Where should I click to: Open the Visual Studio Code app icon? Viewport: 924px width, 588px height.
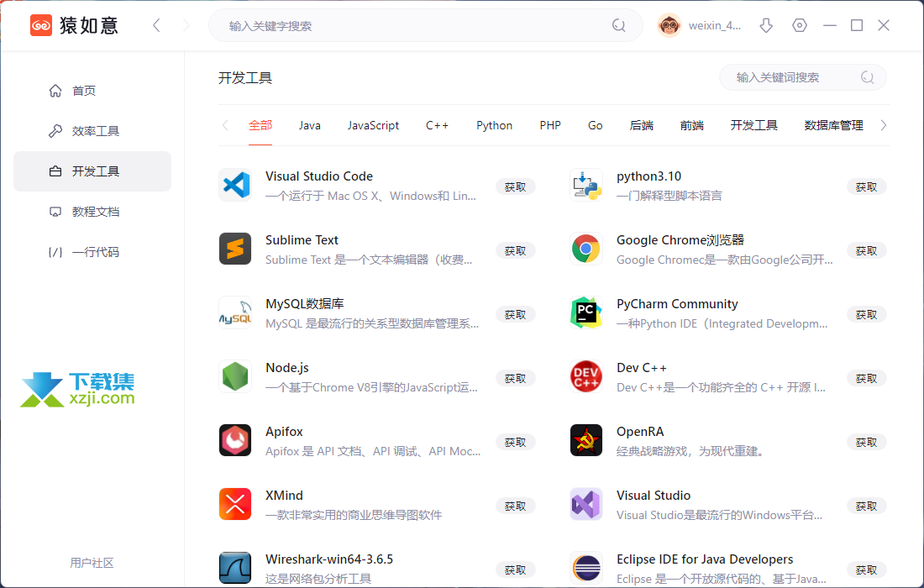[x=235, y=185]
